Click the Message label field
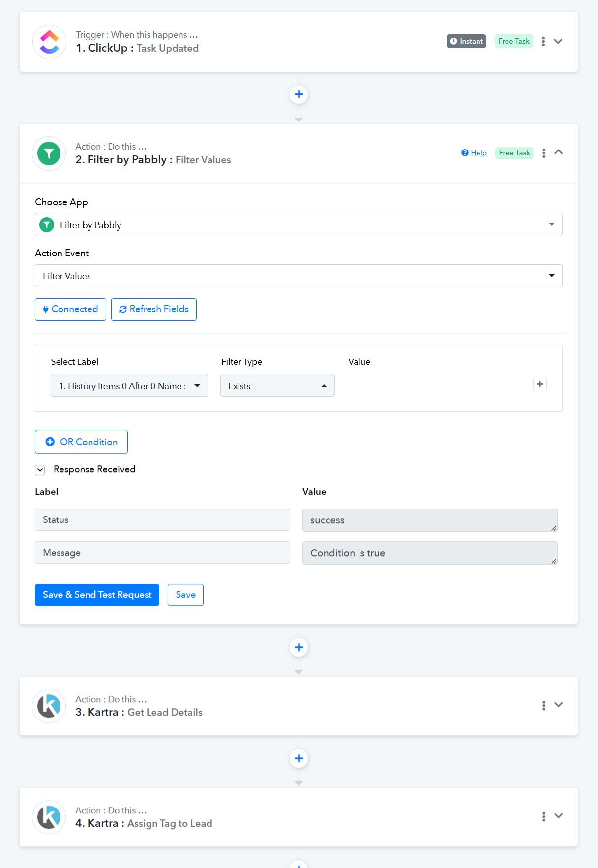This screenshot has height=868, width=598. tap(162, 553)
